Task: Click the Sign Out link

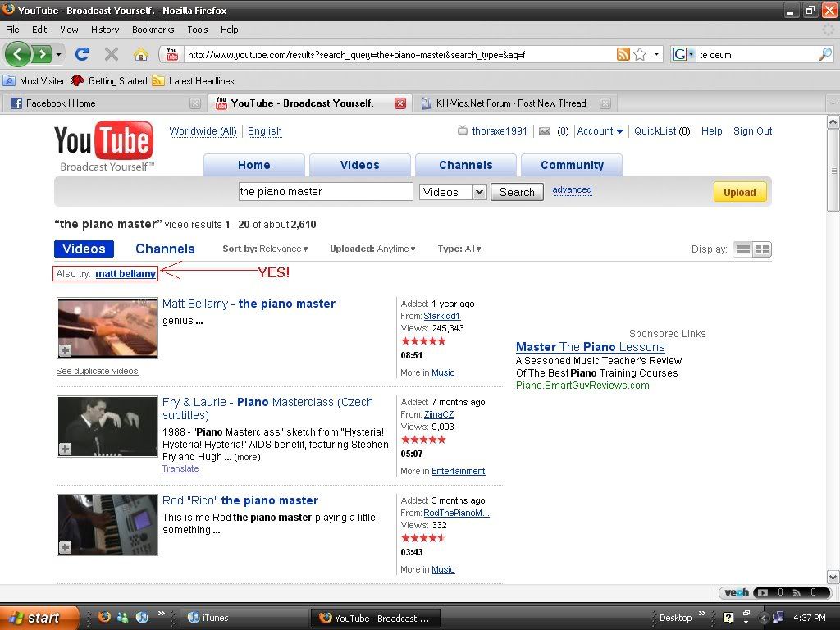Action: pos(753,131)
